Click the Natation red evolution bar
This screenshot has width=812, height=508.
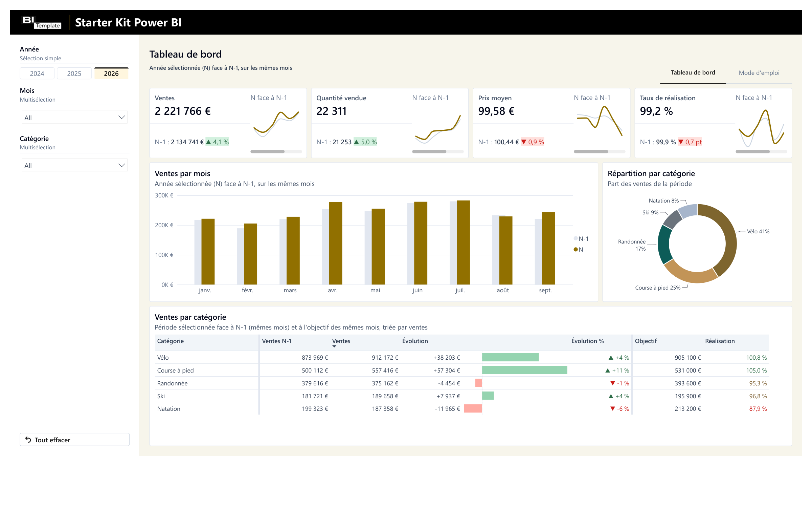[473, 408]
